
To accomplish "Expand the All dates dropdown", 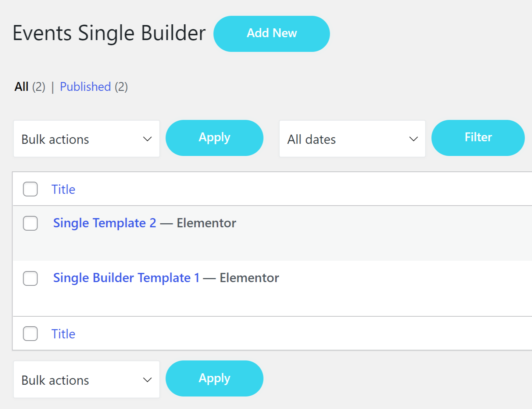I will click(352, 139).
